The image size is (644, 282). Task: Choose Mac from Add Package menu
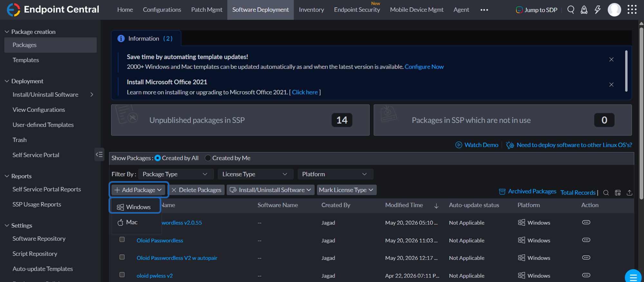click(x=136, y=222)
